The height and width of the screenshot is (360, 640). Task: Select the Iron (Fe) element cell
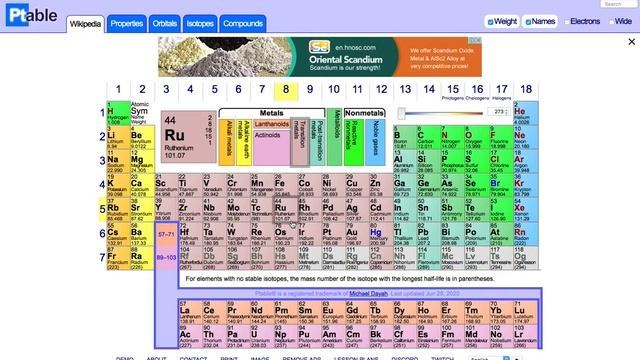[x=286, y=186]
